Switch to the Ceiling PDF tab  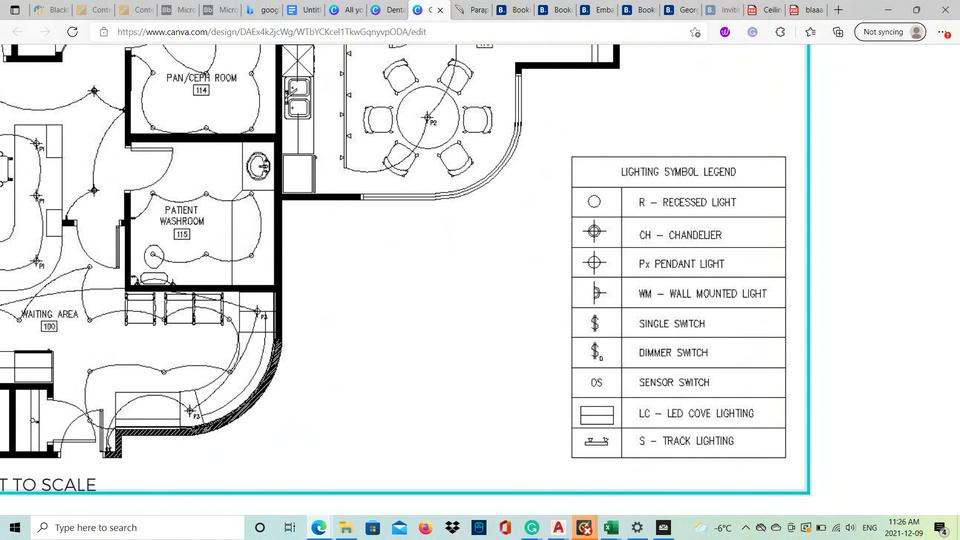point(765,10)
